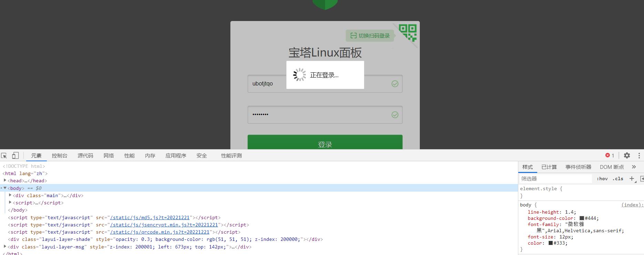Click the green check icon in password field

point(395,115)
